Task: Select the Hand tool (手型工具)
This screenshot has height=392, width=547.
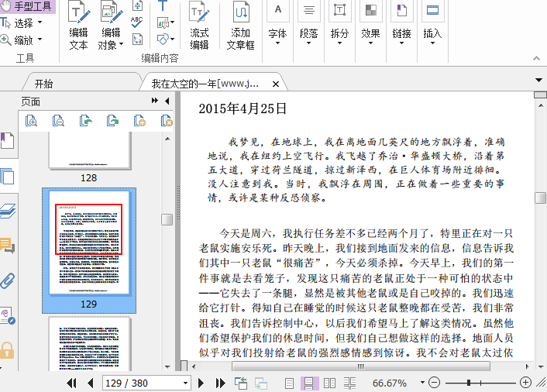Action: (27, 6)
